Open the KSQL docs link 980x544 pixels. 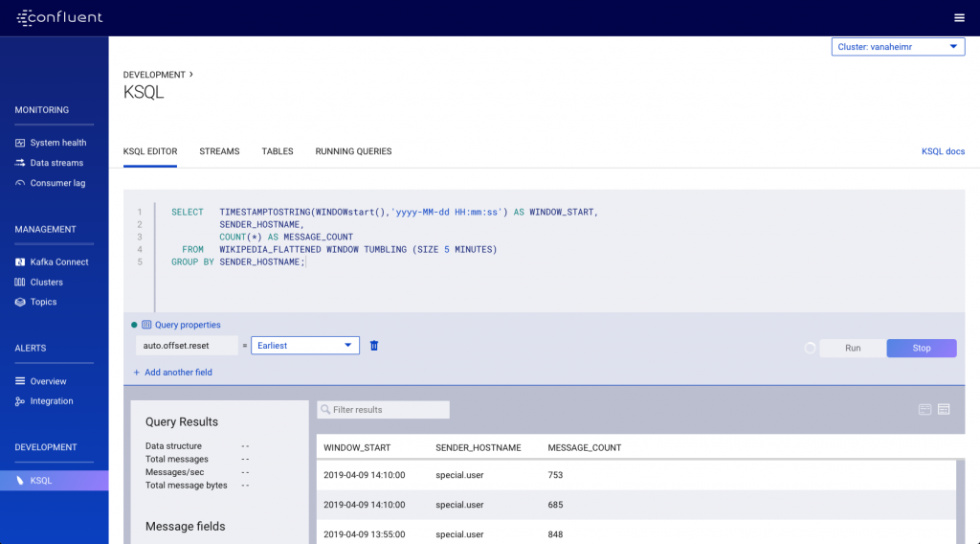[x=943, y=151]
